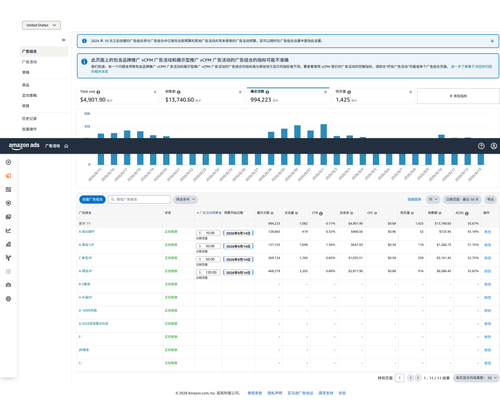The height and width of the screenshot is (401, 500).
Task: Select the Total cost $4,901.90 metric card
Action: coord(118,96)
